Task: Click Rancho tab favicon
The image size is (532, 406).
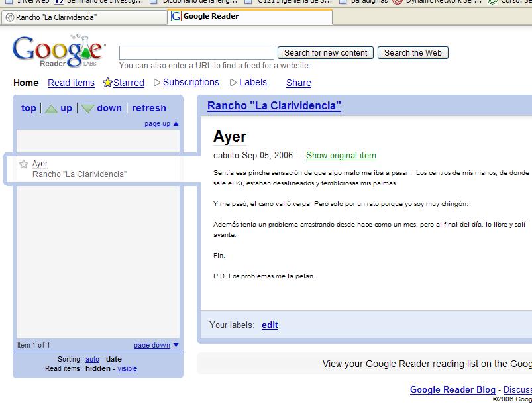Action: 10,17
